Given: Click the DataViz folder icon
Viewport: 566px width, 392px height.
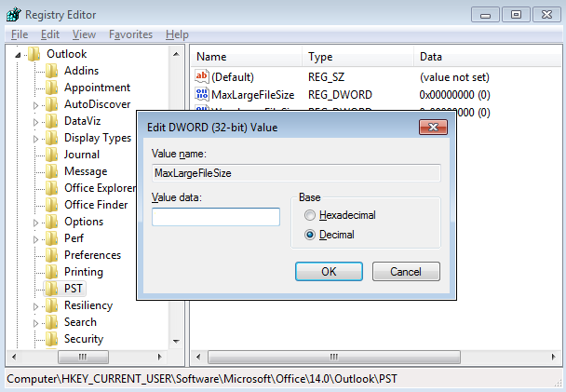Looking at the screenshot, I should (52, 121).
